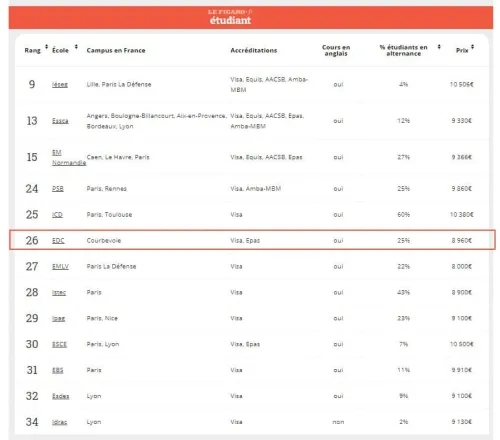Open the ICD school link
The image size is (500, 440).
point(57,215)
